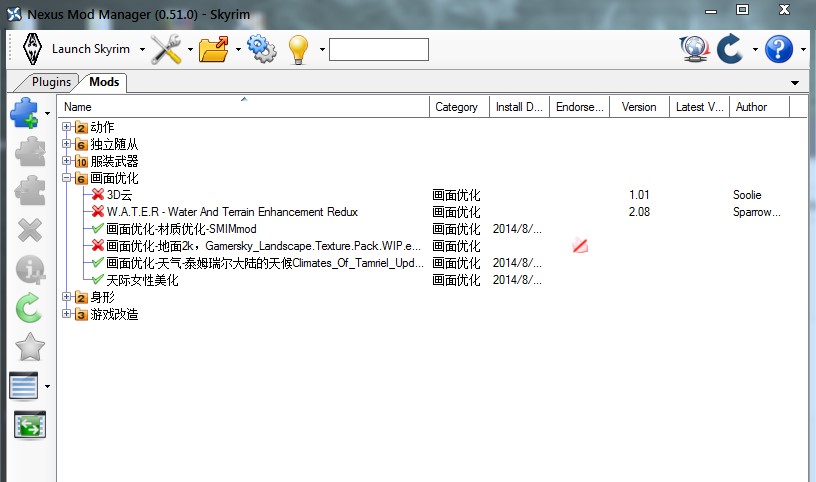Image resolution: width=816 pixels, height=482 pixels.
Task: Toggle green check of Climates_Of_Tamriel mod
Action: pos(97,262)
